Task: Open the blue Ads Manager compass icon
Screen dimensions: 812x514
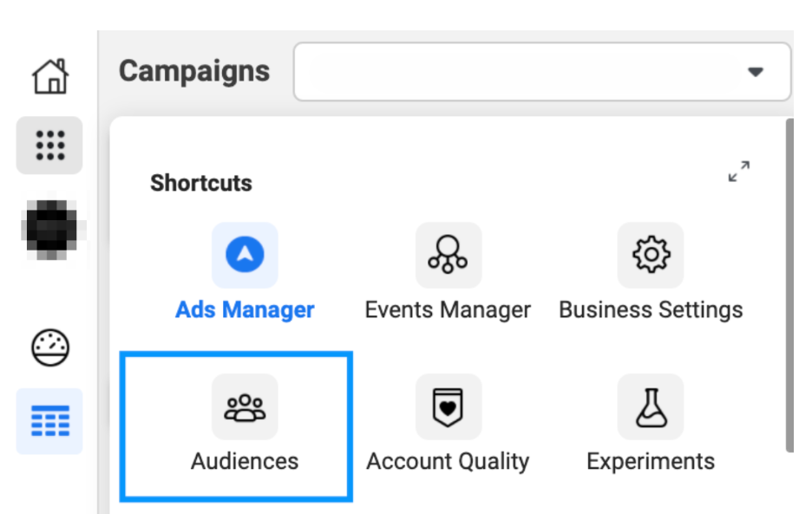Action: click(x=245, y=255)
